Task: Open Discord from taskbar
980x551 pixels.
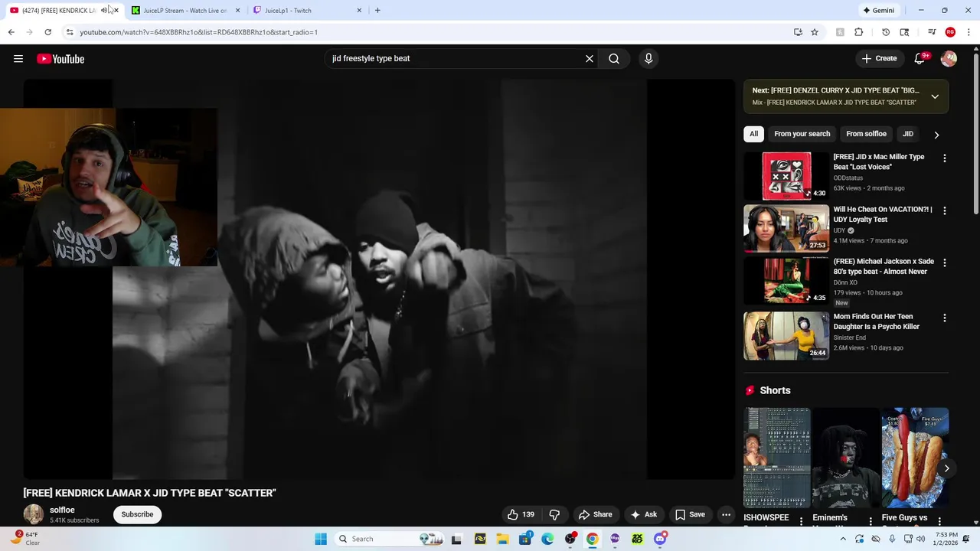Action: click(x=661, y=539)
